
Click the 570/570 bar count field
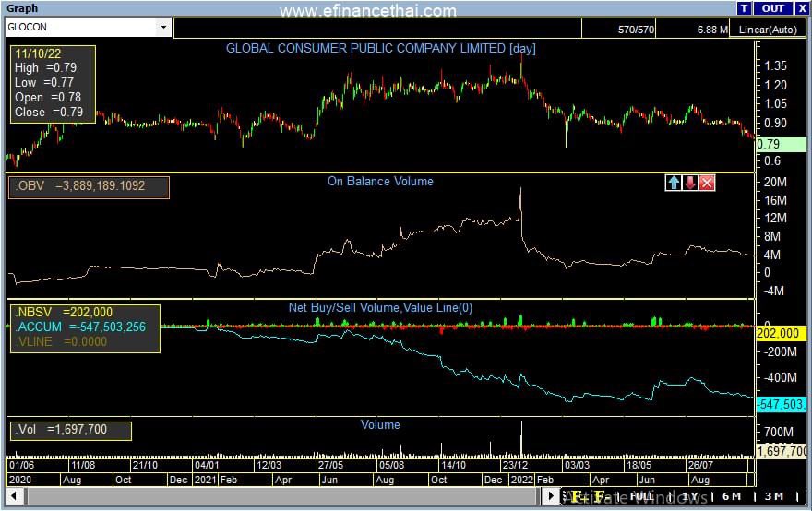(x=619, y=30)
